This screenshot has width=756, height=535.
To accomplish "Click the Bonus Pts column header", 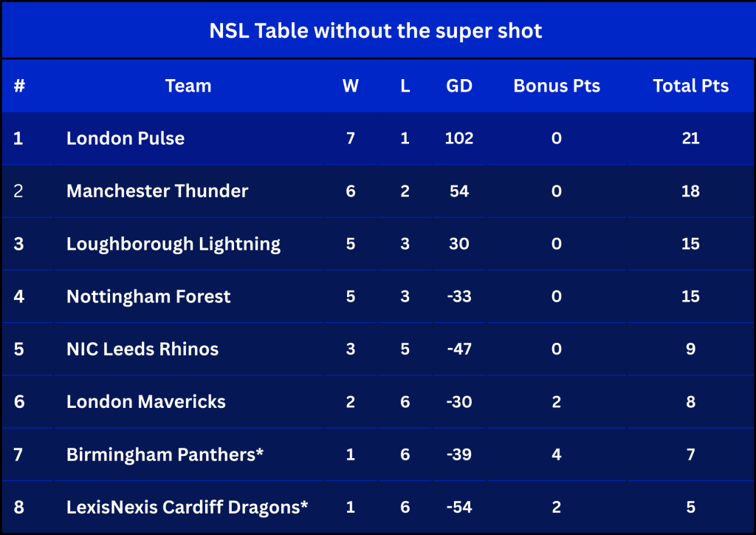I will (557, 86).
